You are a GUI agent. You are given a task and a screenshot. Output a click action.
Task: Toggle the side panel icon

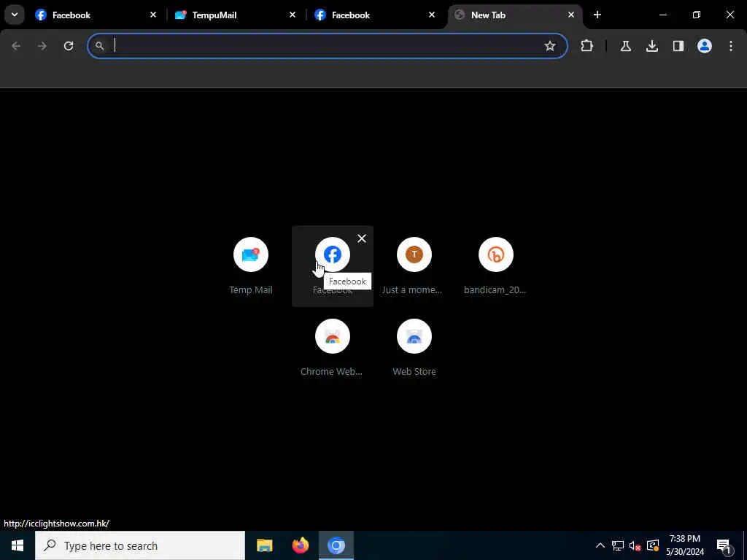tap(678, 46)
